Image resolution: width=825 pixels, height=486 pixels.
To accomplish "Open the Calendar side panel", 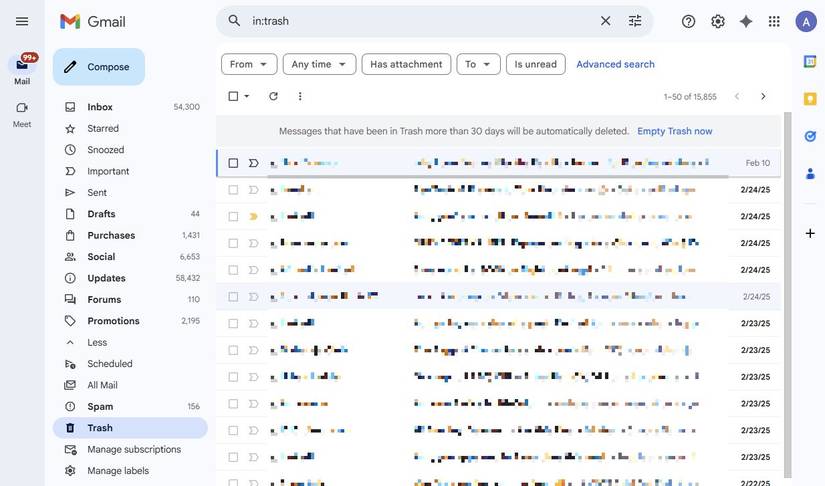I will click(x=810, y=62).
